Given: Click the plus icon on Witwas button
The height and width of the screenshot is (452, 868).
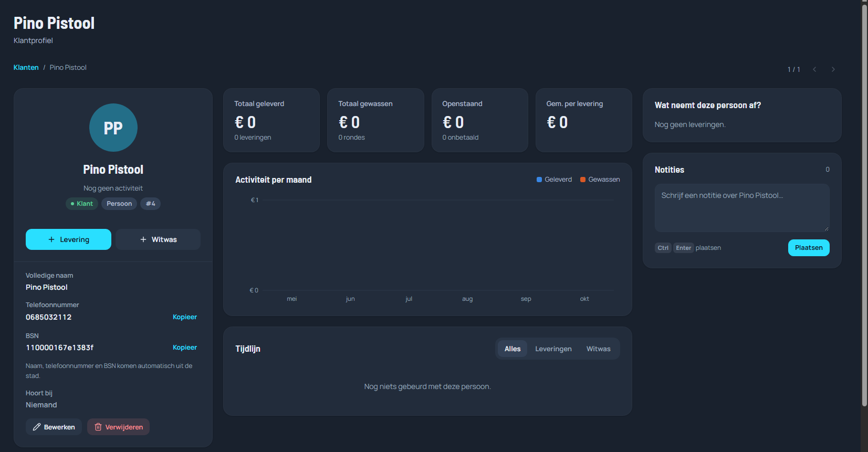Looking at the screenshot, I should pos(143,239).
